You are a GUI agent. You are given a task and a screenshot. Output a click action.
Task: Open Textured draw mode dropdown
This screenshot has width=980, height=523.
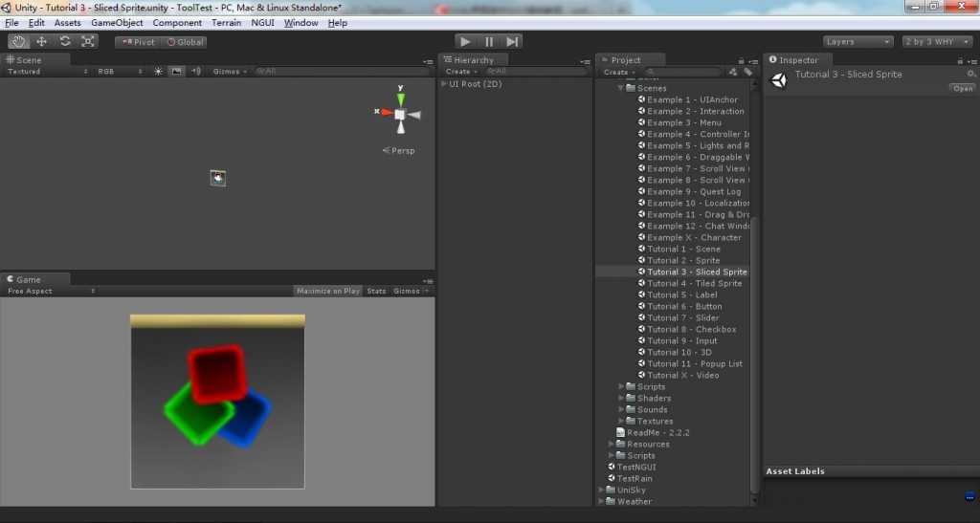point(47,72)
